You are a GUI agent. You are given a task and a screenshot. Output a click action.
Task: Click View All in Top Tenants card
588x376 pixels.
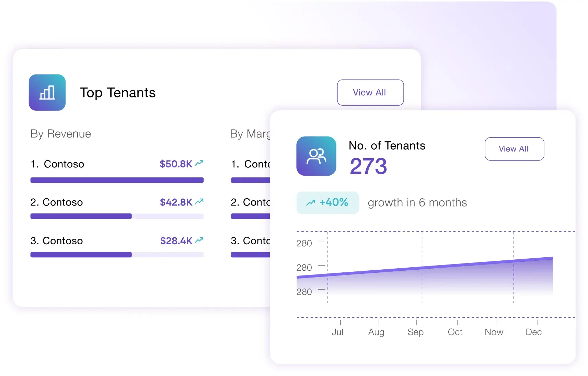370,93
